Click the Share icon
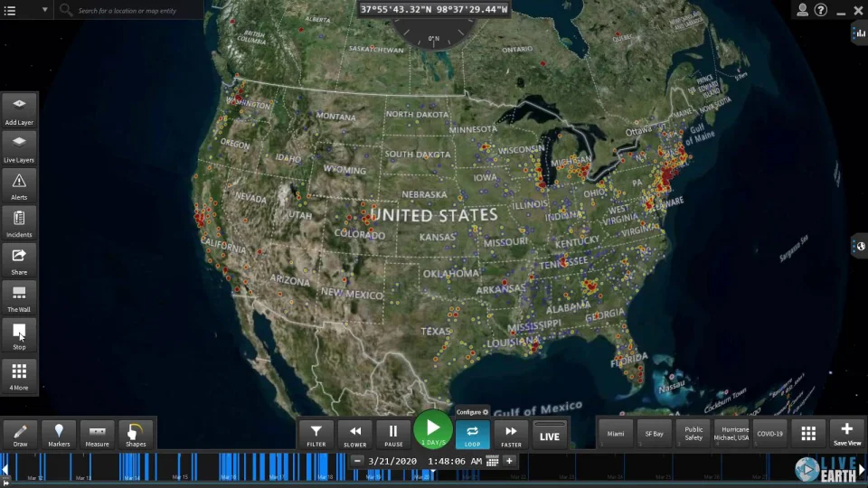 [19, 258]
